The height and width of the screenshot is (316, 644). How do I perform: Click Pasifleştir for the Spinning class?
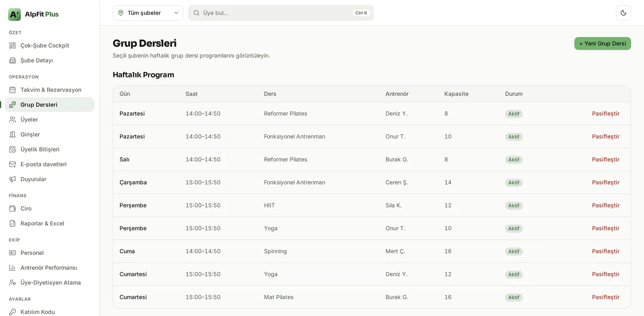click(606, 251)
